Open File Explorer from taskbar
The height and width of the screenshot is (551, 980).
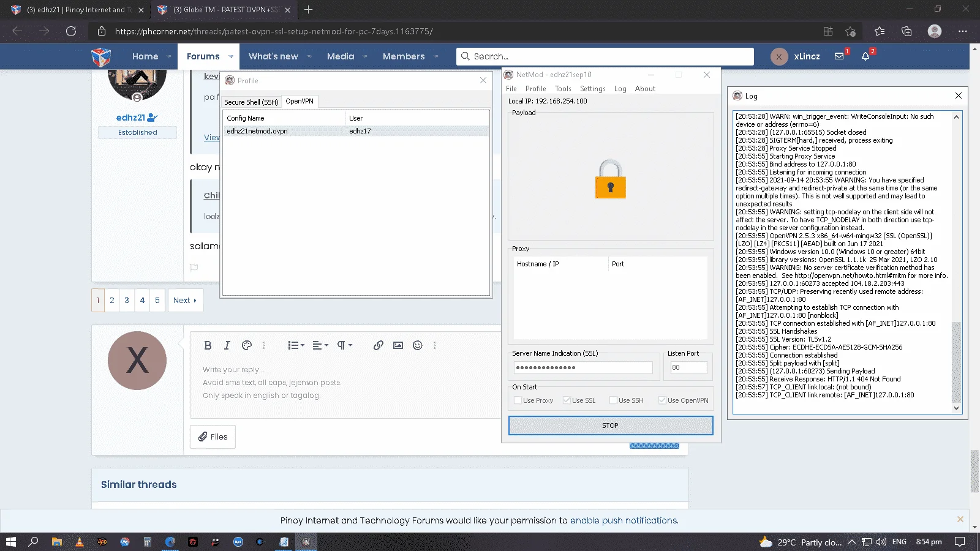(x=56, y=542)
